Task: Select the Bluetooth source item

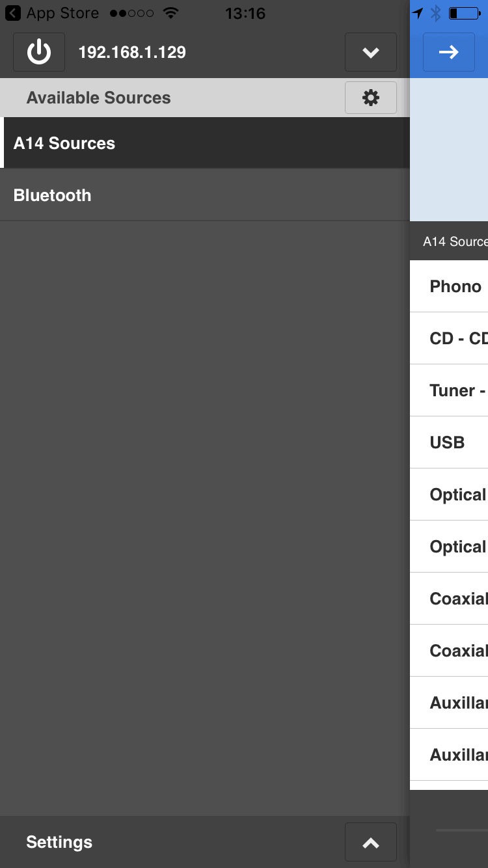Action: click(205, 195)
